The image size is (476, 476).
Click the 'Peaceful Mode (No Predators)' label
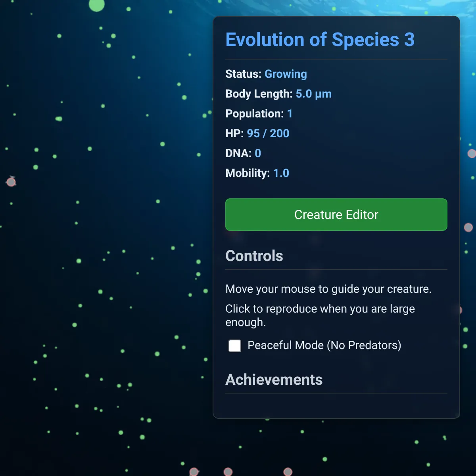324,345
